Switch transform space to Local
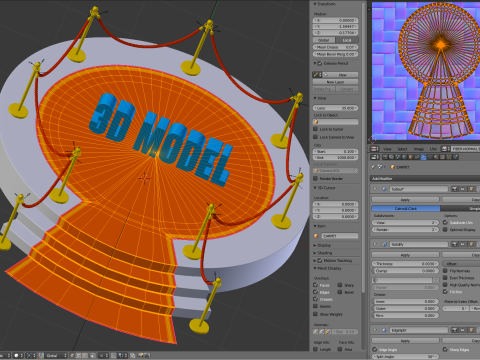The width and height of the screenshot is (480, 360). click(347, 40)
